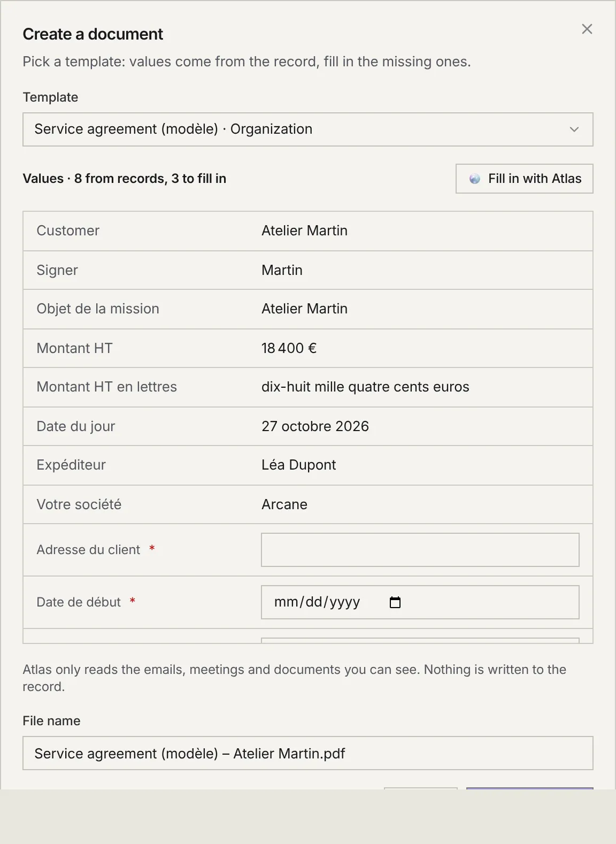Focus the Adresse du client field

tap(420, 550)
